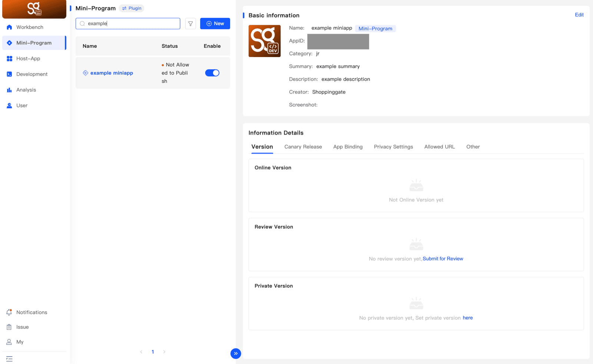Screen dimensions: 593x364
Task: Switch to App Binding tab
Action: click(348, 147)
